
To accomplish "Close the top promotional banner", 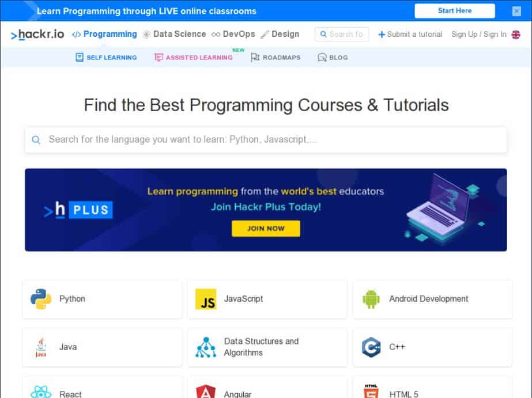I will click(x=516, y=11).
